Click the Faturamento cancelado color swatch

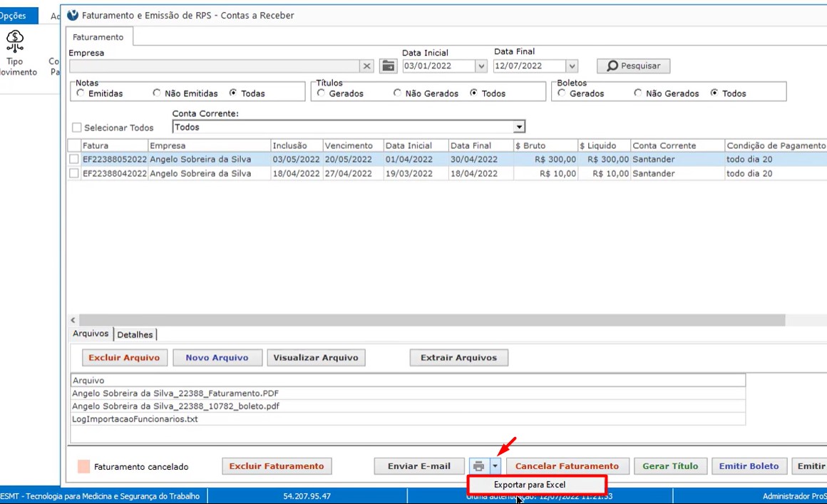click(x=83, y=466)
